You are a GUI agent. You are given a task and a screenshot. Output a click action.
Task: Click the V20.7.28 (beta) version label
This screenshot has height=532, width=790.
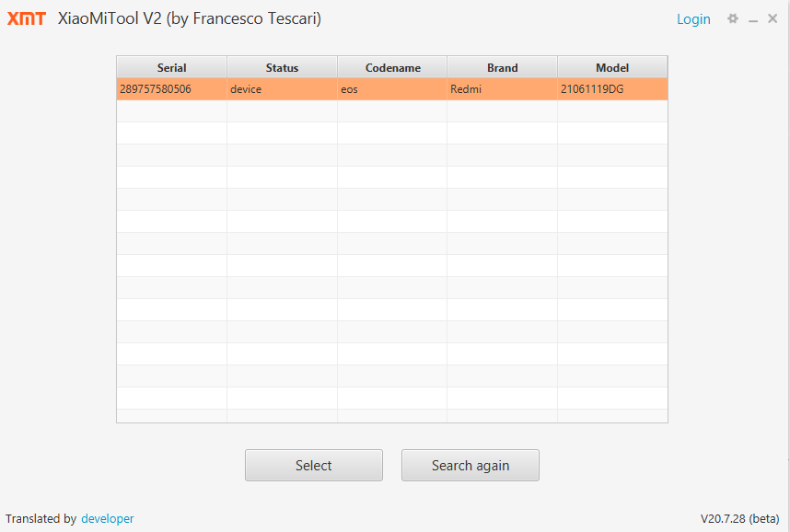coord(739,518)
